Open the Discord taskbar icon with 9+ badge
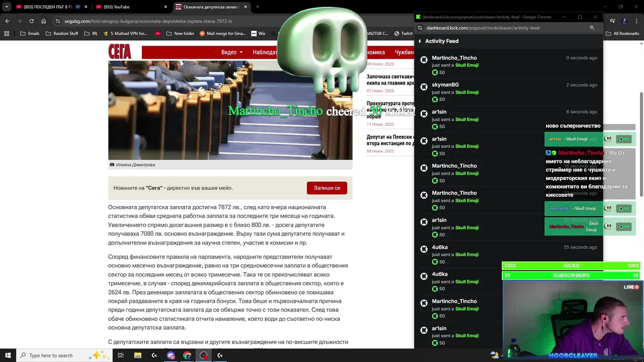644x362 pixels. [171, 355]
